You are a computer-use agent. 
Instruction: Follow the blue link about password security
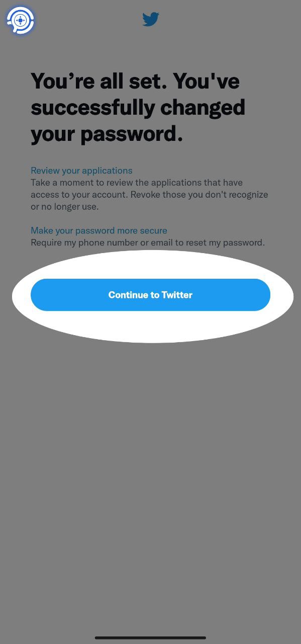[99, 230]
